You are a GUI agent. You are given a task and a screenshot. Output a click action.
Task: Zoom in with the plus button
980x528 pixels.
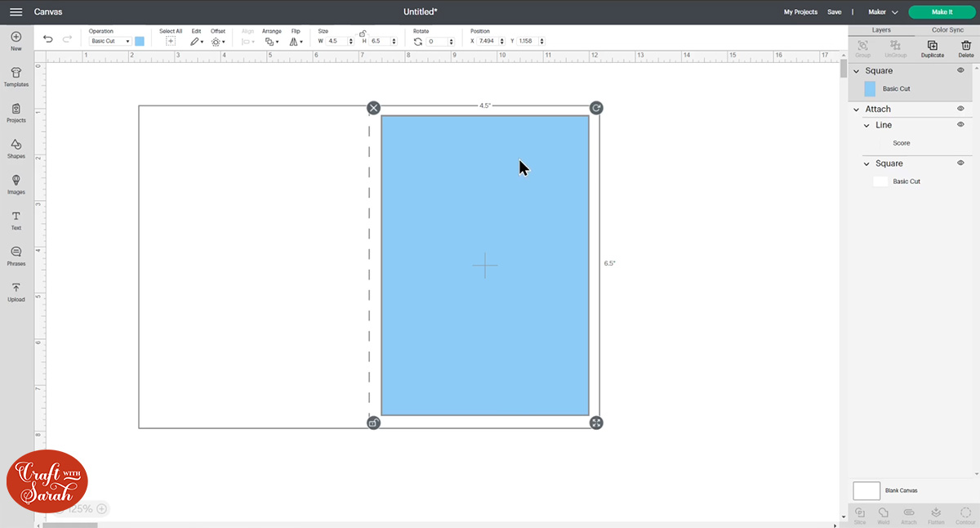[101, 508]
